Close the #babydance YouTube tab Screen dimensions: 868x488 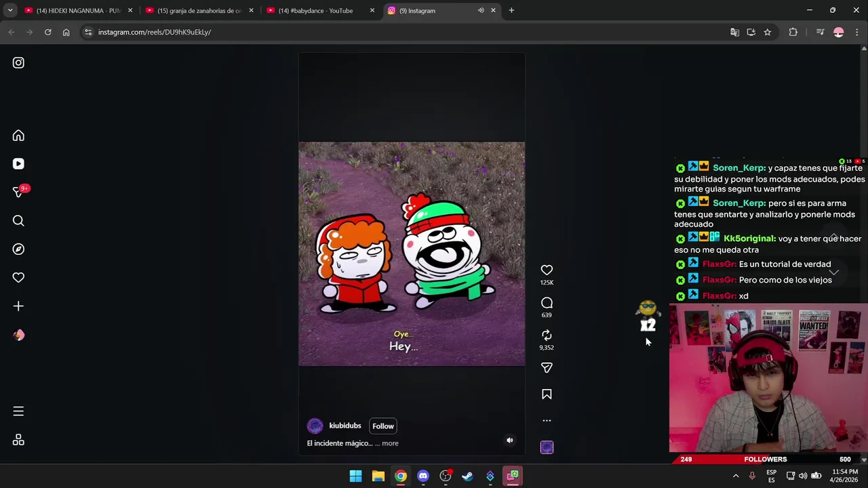coord(372,11)
